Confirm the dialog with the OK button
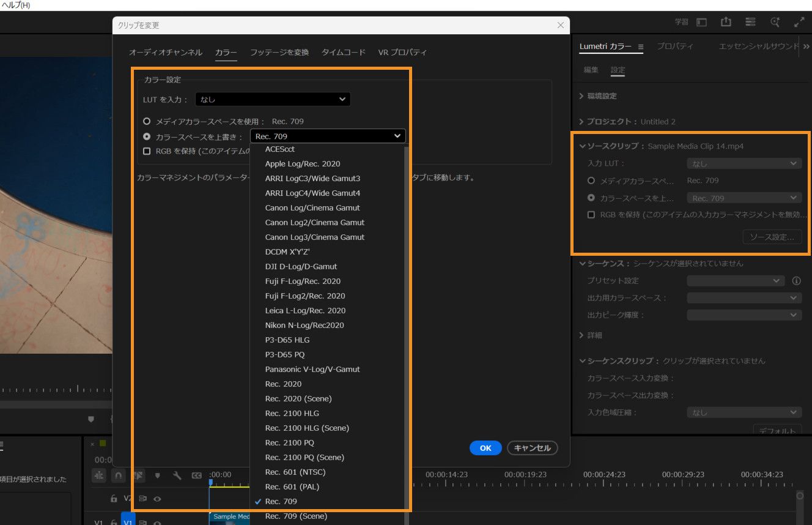 point(485,448)
